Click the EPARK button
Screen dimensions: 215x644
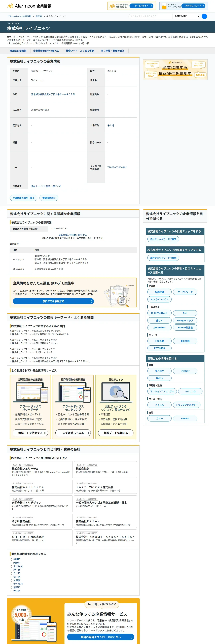tap(185, 418)
